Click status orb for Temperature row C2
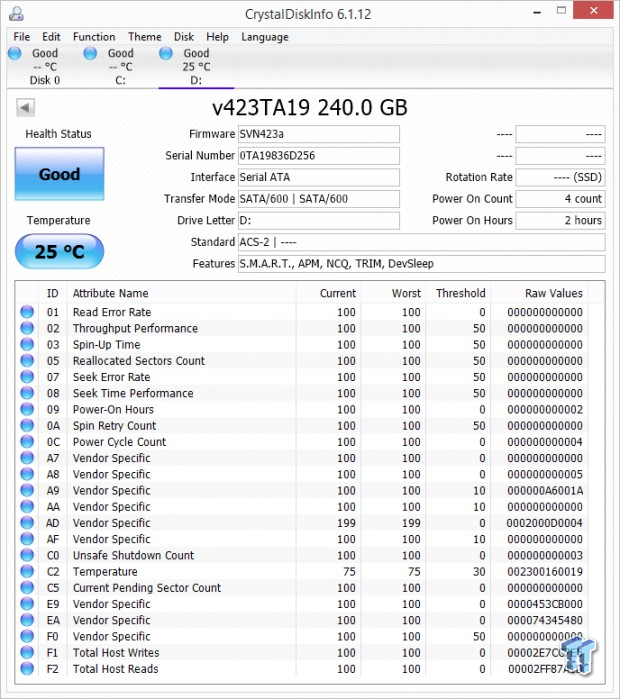 pyautogui.click(x=27, y=571)
